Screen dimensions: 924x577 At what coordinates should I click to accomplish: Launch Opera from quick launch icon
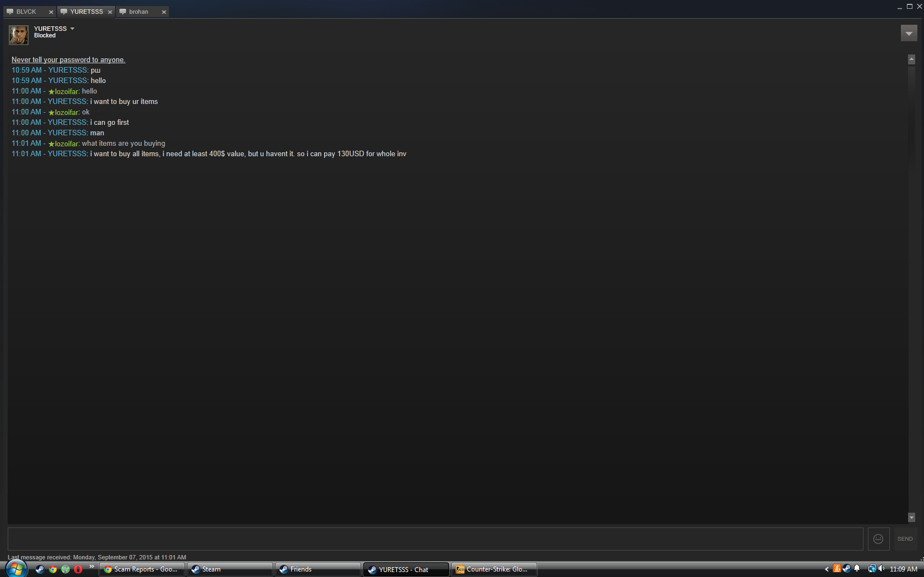[78, 569]
